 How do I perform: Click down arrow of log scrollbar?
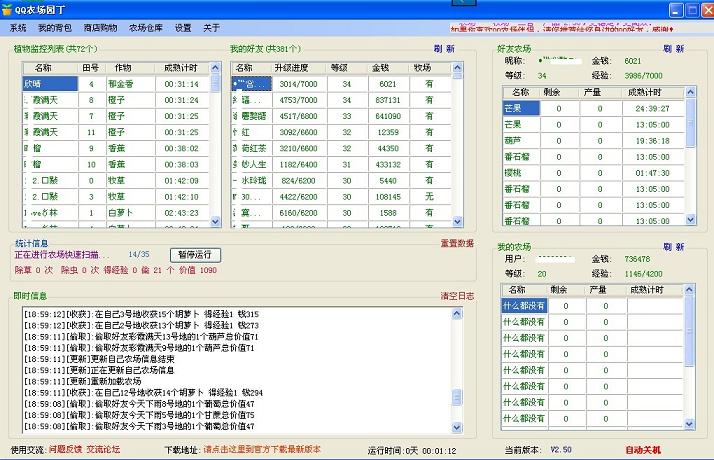point(457,427)
